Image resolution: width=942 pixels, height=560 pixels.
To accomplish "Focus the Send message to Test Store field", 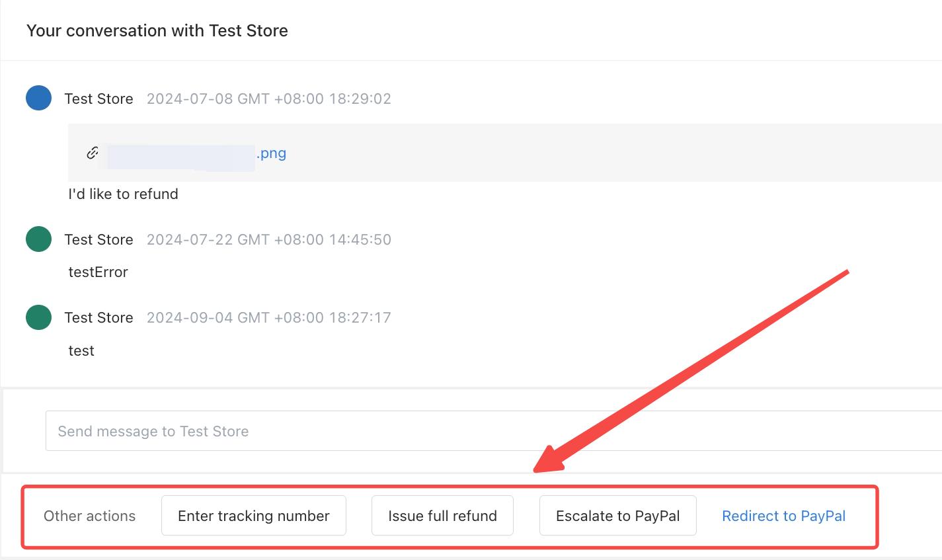I will (494, 431).
